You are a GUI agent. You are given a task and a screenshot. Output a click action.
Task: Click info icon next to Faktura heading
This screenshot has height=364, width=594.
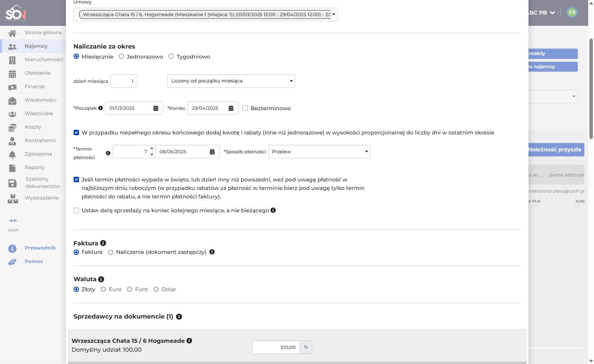(x=103, y=243)
